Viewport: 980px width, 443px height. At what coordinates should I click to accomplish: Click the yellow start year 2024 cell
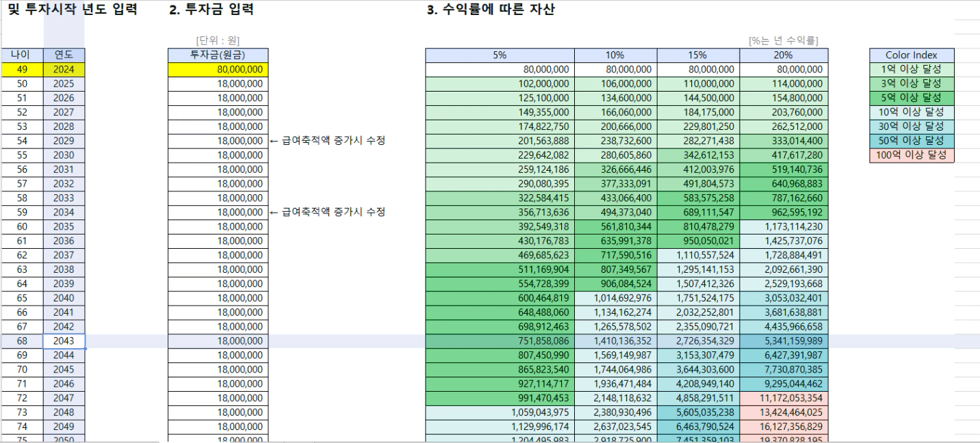(x=64, y=69)
